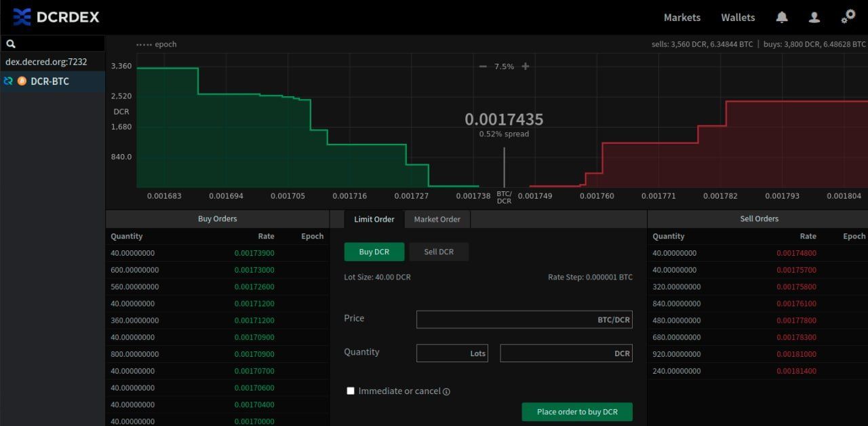This screenshot has width=868, height=426.
Task: Select sell order at rate 0.00175800
Action: pos(758,287)
